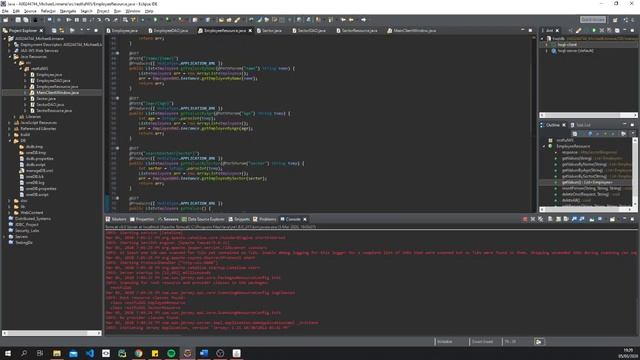
Task: Click the Open Perspective icon
Action: [x=615, y=20]
